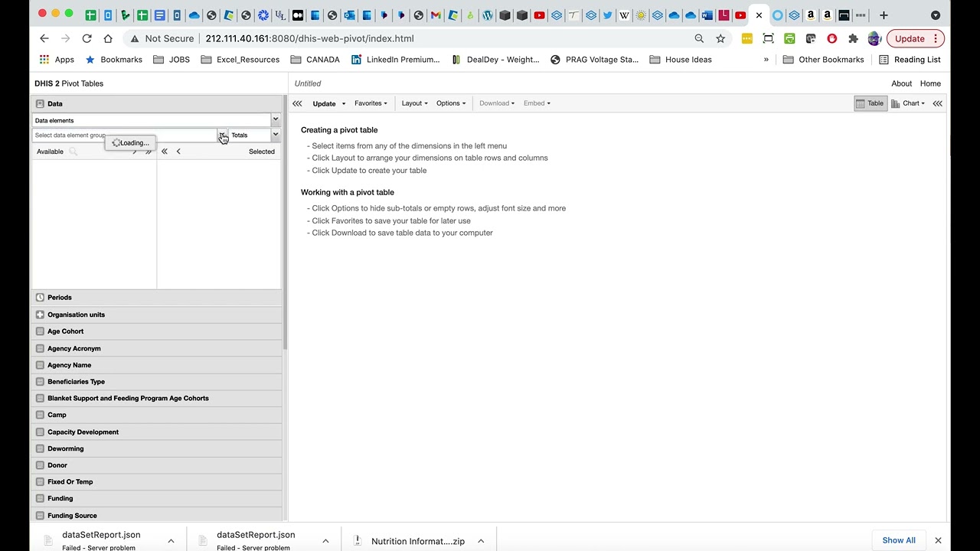The height and width of the screenshot is (551, 980).
Task: Click the address bar URL
Action: click(309, 38)
